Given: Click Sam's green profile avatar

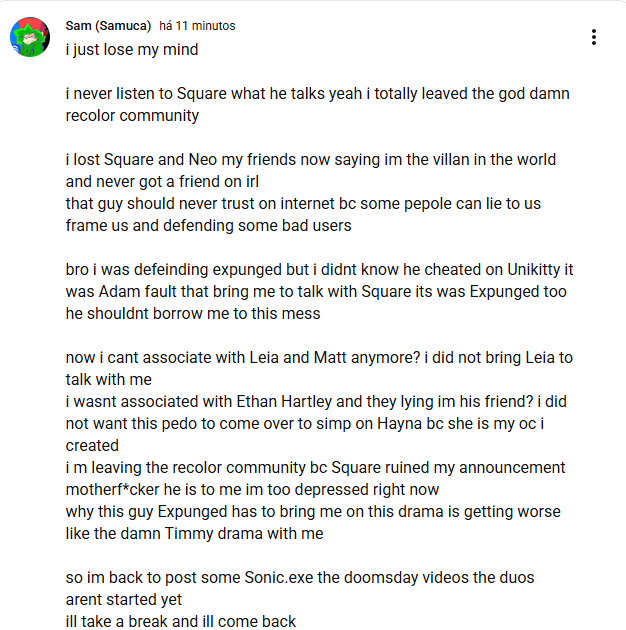Looking at the screenshot, I should tap(30, 37).
